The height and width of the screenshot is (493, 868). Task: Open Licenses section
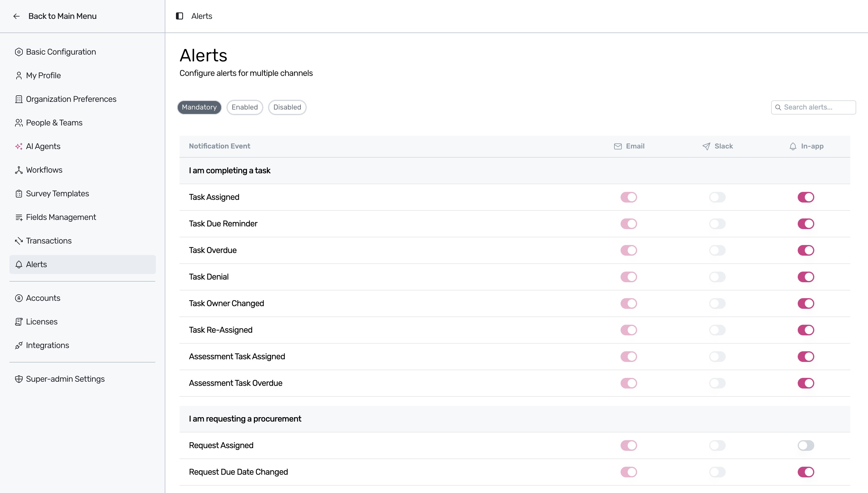(x=83, y=322)
